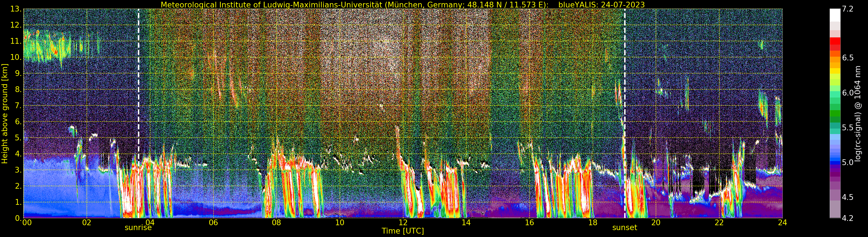Click the height axis tick '13.'
The height and width of the screenshot is (237, 868).
16,9
